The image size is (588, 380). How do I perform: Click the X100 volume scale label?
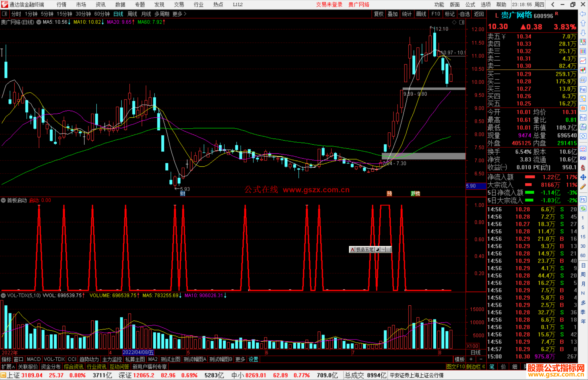coord(473,346)
